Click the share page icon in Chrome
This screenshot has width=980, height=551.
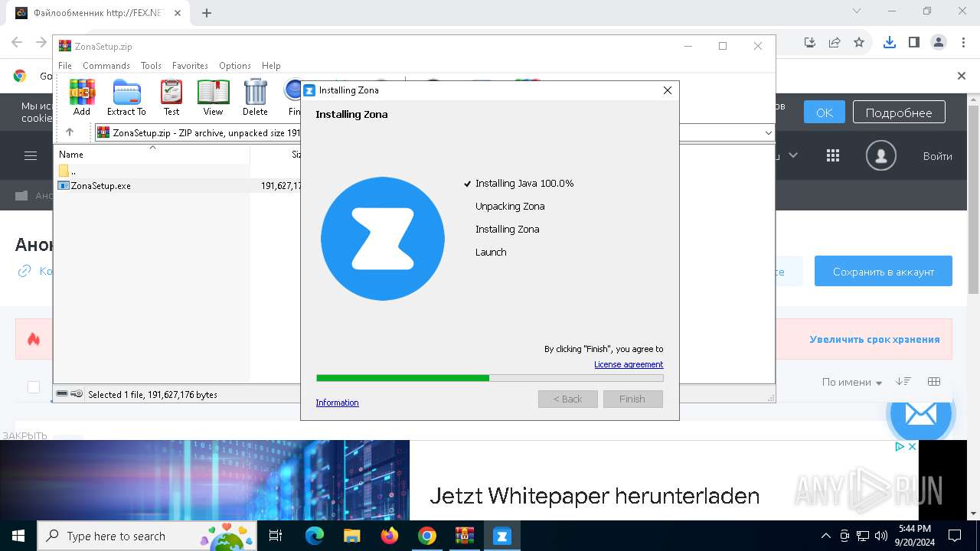835,42
